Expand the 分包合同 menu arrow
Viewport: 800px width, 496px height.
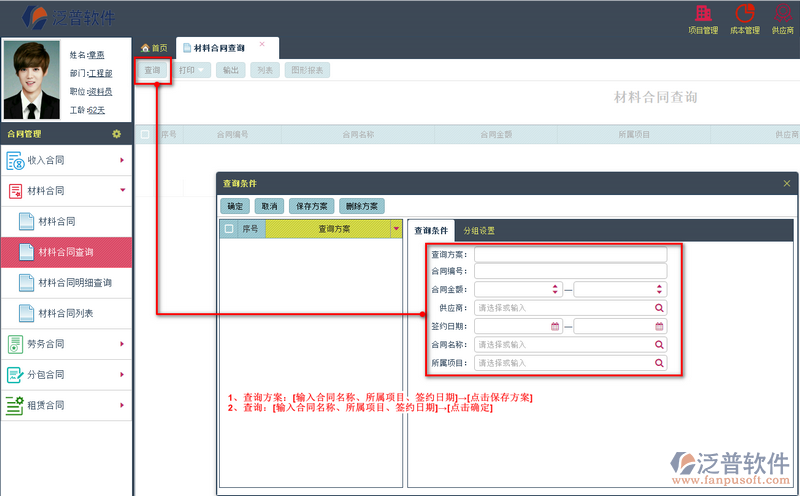[122, 375]
